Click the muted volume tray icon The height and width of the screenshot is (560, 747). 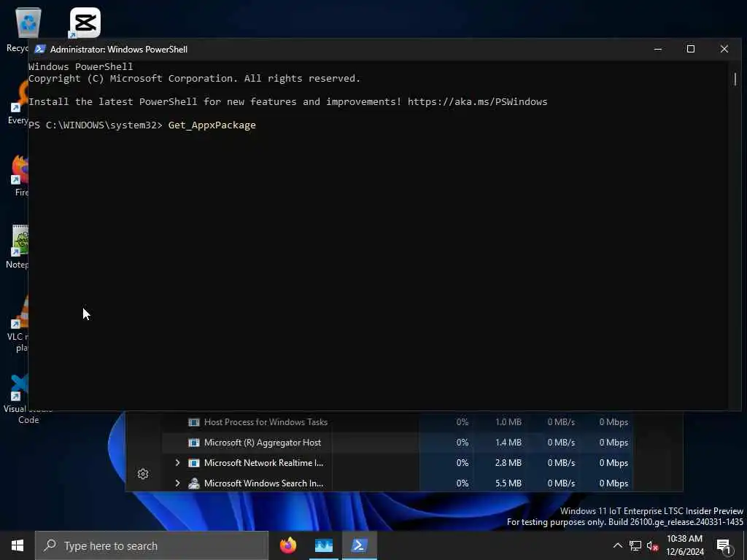click(x=653, y=545)
